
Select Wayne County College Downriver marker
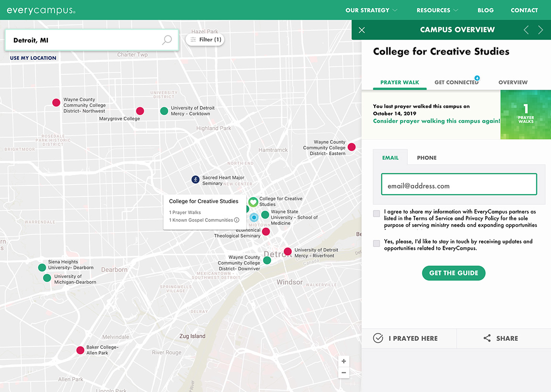pyautogui.click(x=267, y=260)
